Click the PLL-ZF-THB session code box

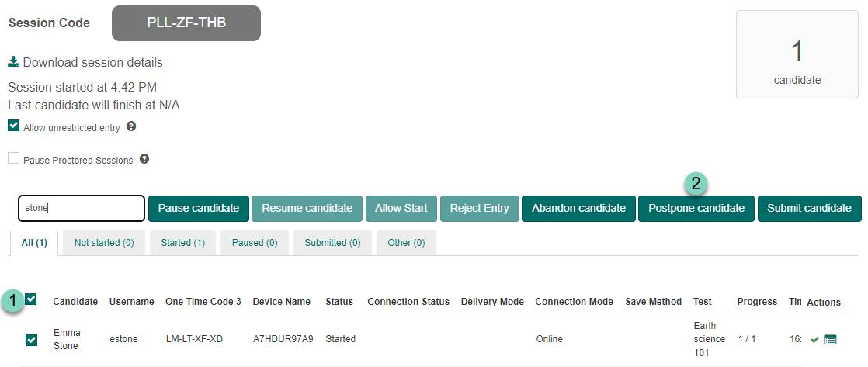click(186, 23)
